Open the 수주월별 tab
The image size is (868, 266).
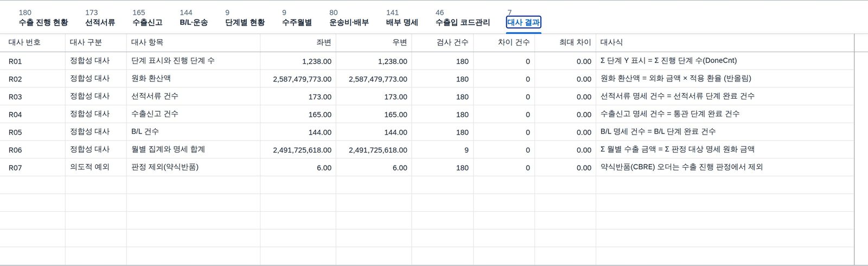(297, 18)
